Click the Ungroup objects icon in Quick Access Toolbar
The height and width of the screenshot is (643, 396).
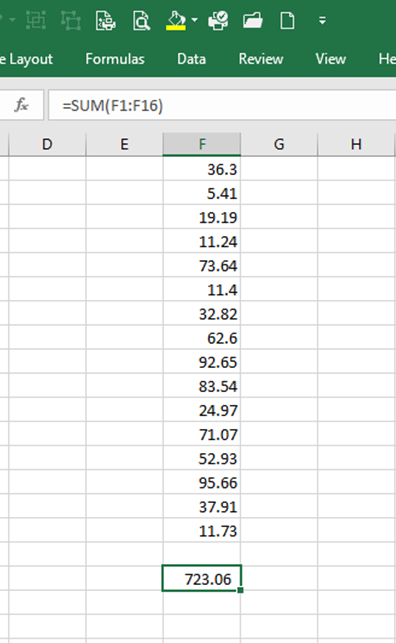(71, 20)
